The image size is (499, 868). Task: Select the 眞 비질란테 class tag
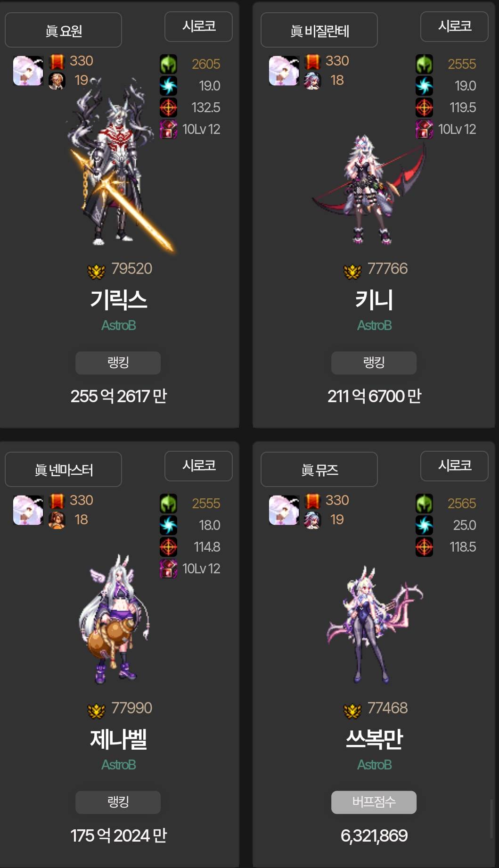click(319, 30)
